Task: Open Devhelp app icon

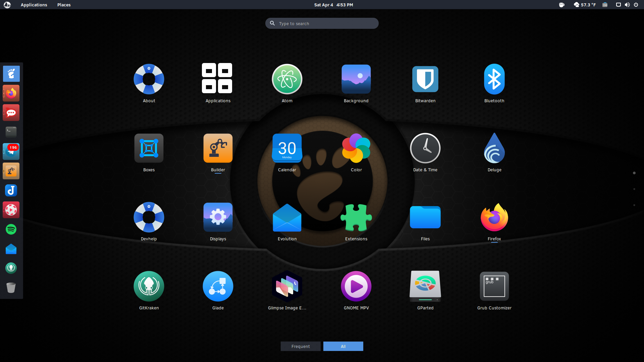Action: click(149, 217)
